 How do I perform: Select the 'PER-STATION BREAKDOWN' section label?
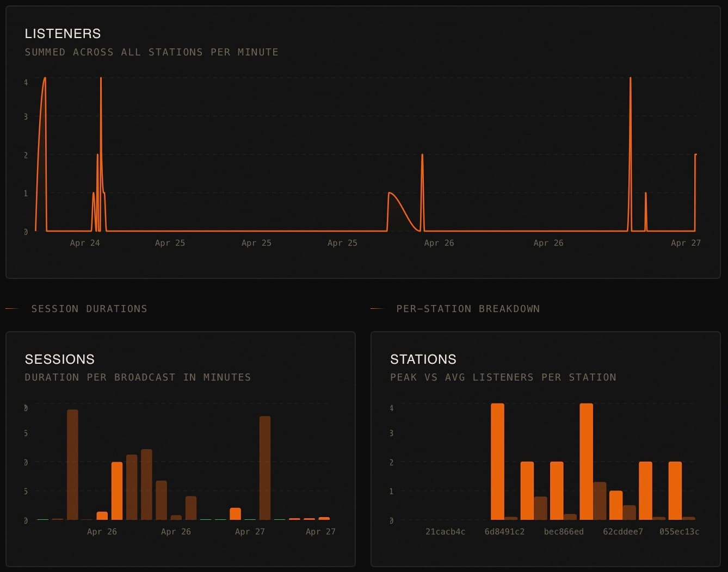[x=468, y=309]
